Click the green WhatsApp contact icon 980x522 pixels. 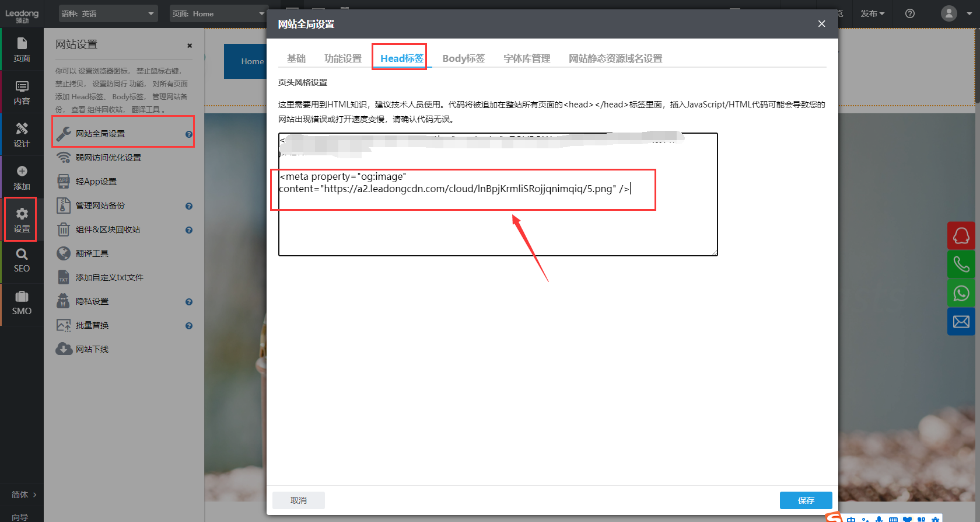point(961,293)
